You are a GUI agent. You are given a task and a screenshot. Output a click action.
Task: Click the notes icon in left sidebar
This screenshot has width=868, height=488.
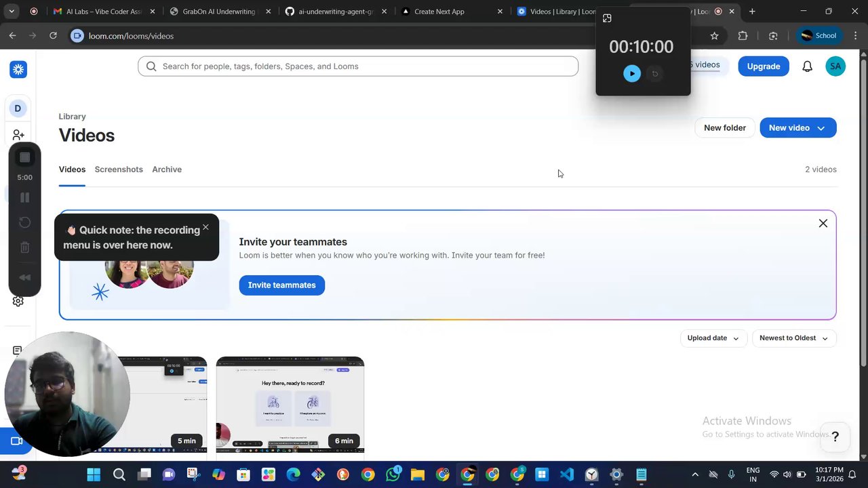(18, 350)
